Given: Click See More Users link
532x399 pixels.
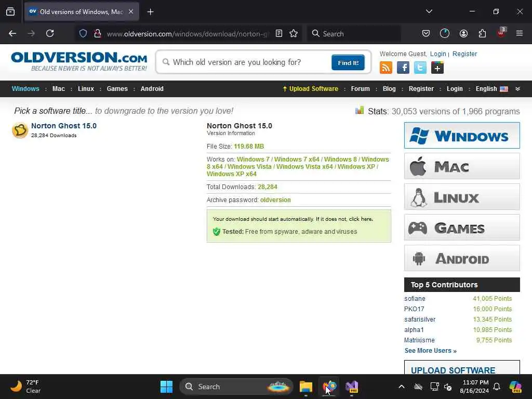Looking at the screenshot, I should click(430, 351).
